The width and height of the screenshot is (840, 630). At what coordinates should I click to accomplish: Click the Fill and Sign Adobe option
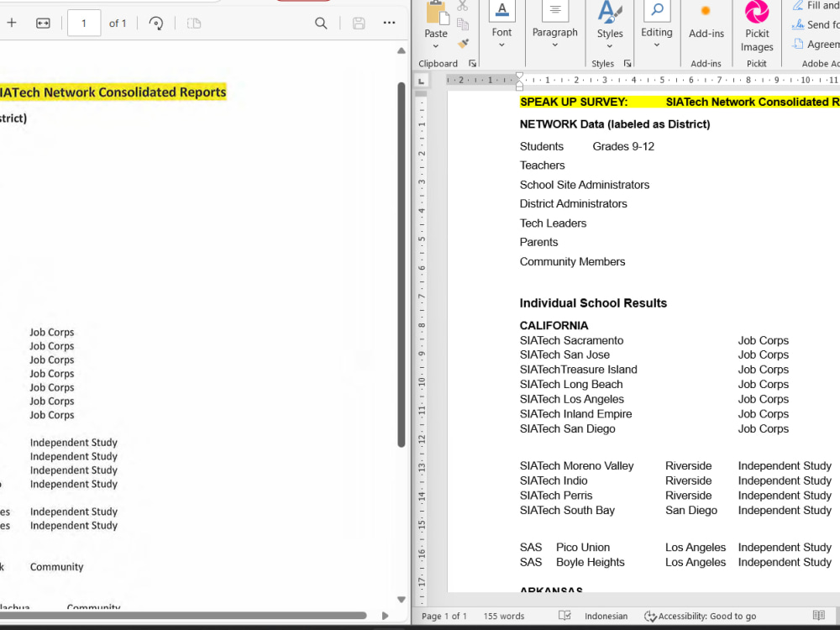[x=816, y=5]
